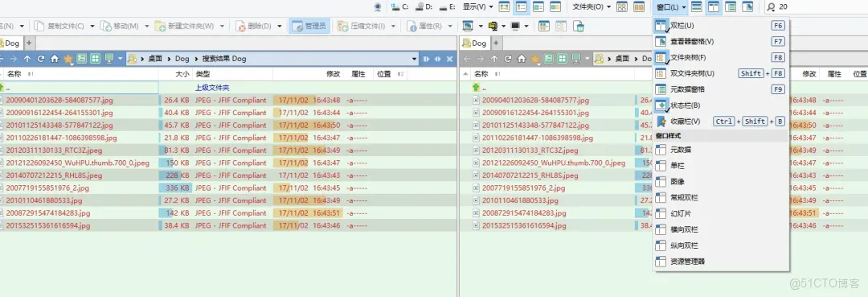Click the black monitor toolbar icon
The image size is (868, 297).
tap(515, 26)
